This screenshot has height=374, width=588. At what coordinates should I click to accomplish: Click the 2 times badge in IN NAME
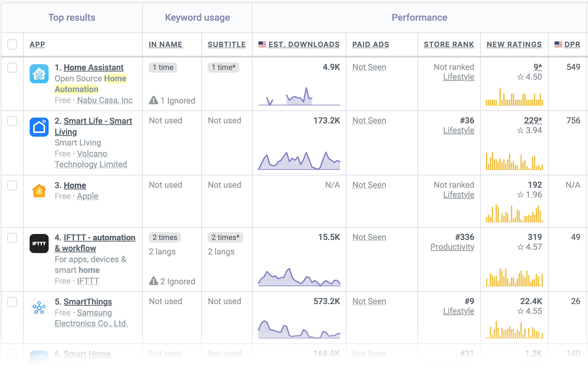(x=165, y=238)
